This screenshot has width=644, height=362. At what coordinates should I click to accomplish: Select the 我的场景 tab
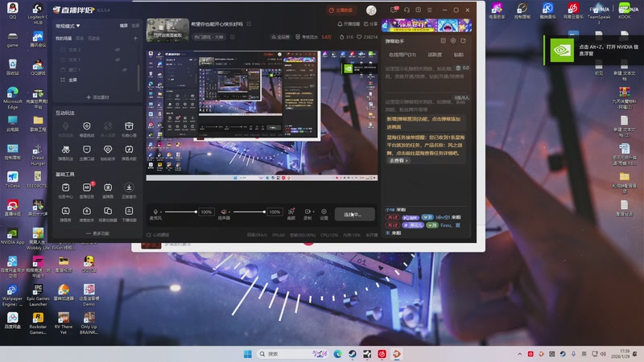[x=64, y=38]
